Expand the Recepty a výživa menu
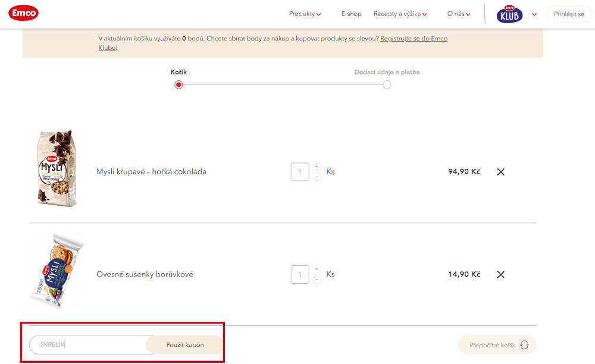The width and height of the screenshot is (595, 364). (400, 14)
